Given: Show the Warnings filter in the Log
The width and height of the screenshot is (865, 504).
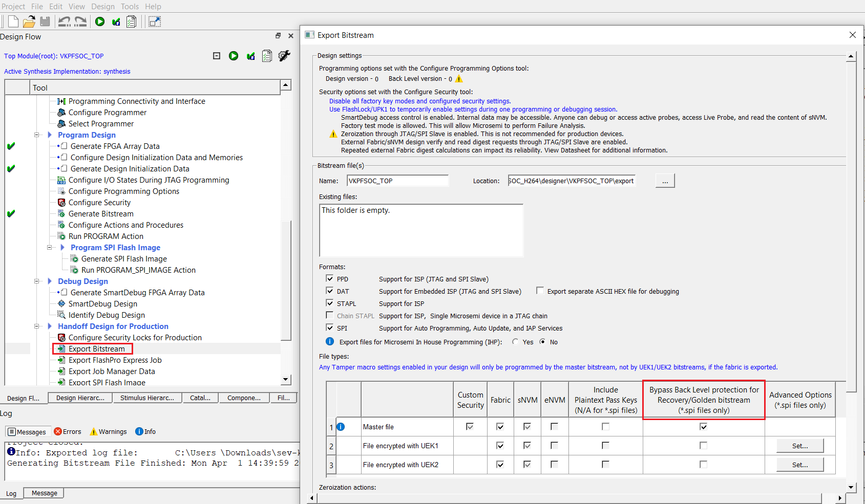Looking at the screenshot, I should pos(108,432).
